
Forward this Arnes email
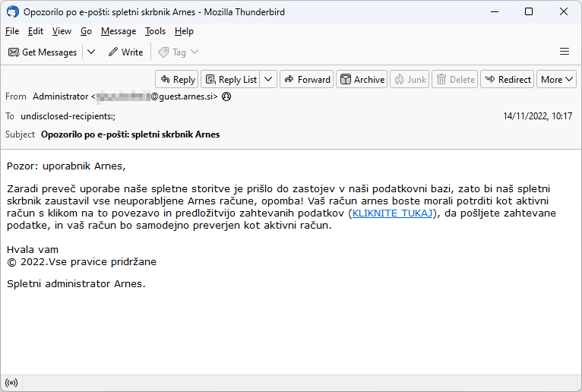tap(307, 80)
